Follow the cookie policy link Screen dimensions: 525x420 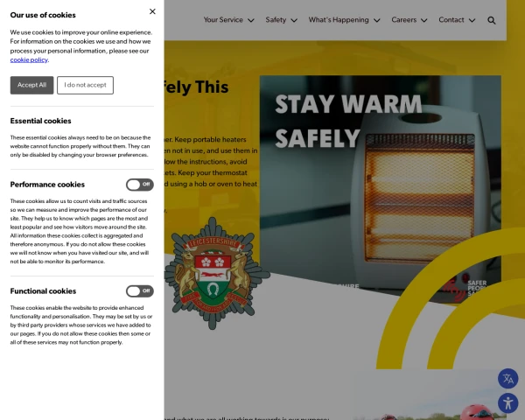click(x=29, y=60)
